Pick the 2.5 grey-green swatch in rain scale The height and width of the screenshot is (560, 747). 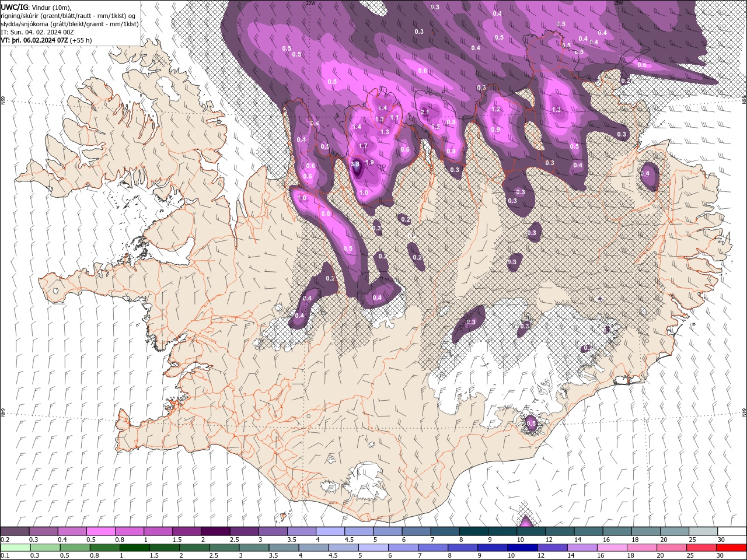[224, 548]
